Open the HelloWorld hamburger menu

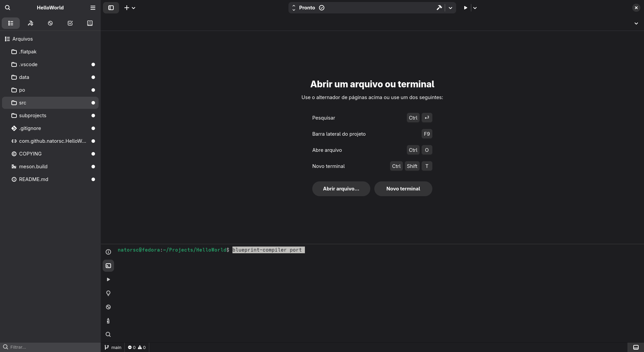[93, 7]
